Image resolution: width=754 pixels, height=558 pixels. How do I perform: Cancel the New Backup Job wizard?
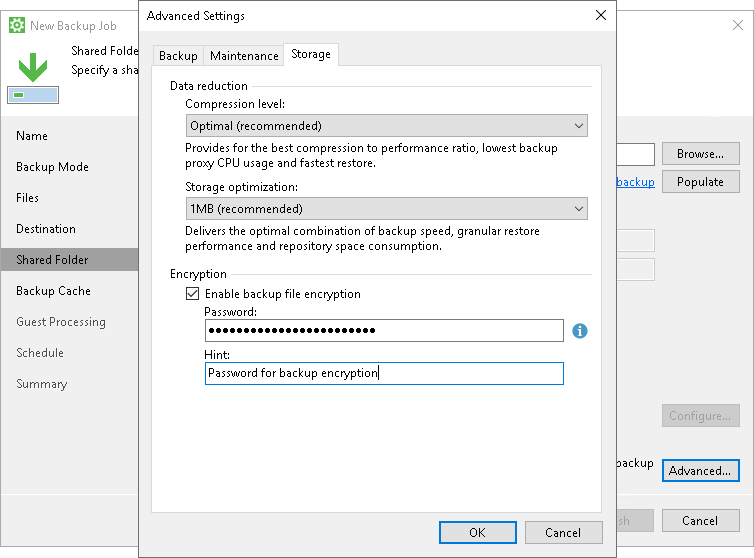(700, 520)
